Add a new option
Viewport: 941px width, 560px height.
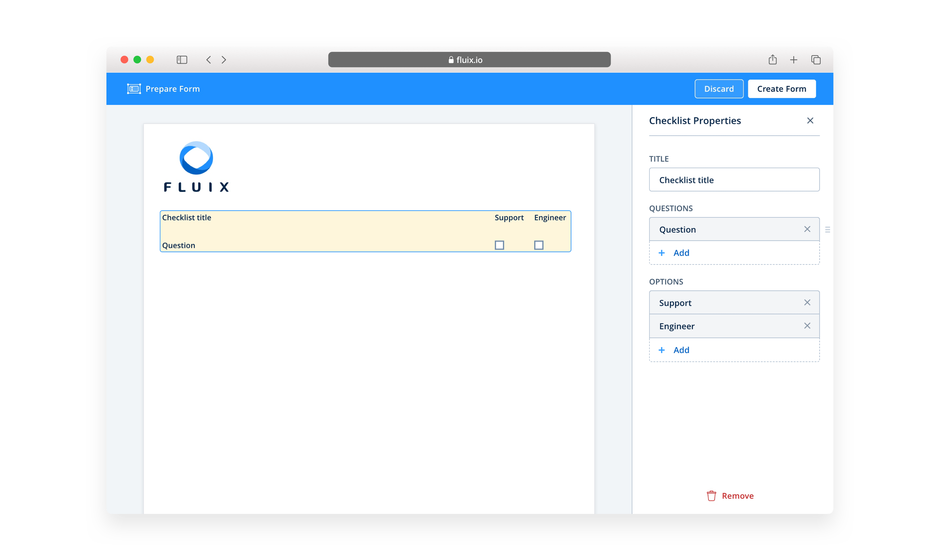click(x=675, y=350)
